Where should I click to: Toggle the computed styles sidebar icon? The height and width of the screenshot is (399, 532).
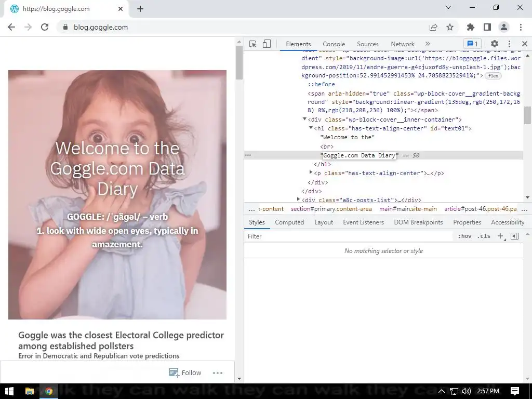tap(514, 236)
